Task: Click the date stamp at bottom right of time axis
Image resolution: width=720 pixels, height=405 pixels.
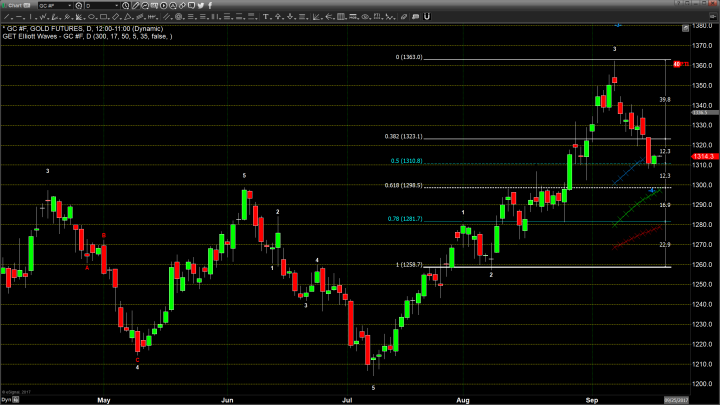Action: (x=676, y=400)
